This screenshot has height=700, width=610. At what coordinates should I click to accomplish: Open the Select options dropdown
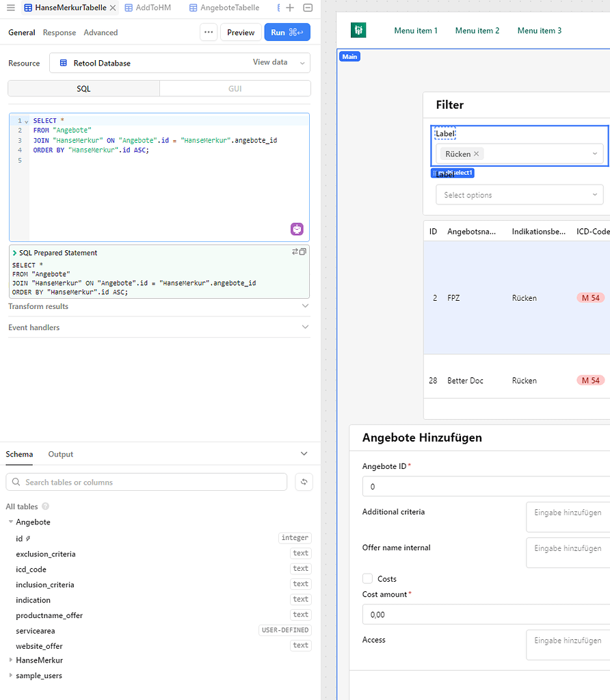tap(519, 195)
